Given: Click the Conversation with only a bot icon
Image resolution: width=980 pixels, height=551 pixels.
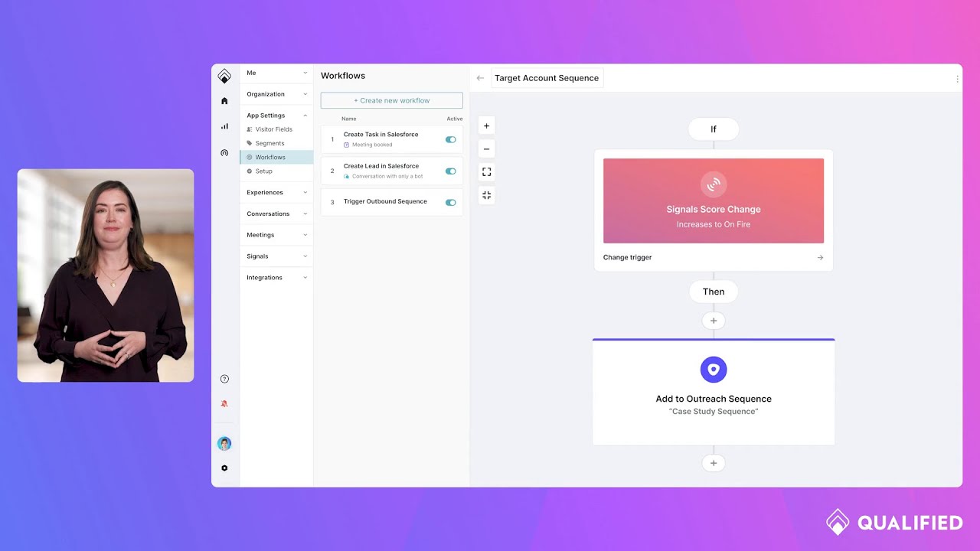Looking at the screenshot, I should click(x=346, y=177).
